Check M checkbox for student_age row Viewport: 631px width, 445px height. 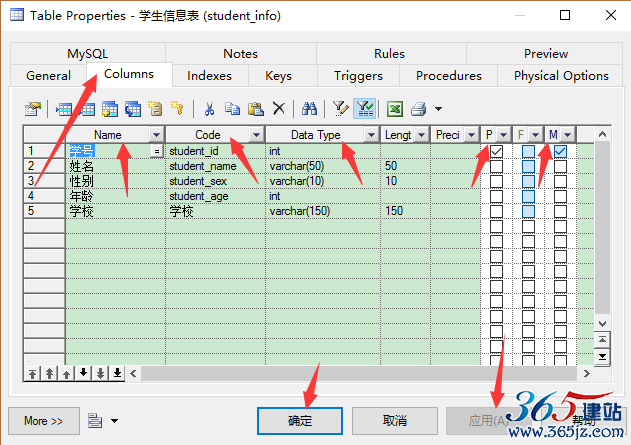point(560,196)
